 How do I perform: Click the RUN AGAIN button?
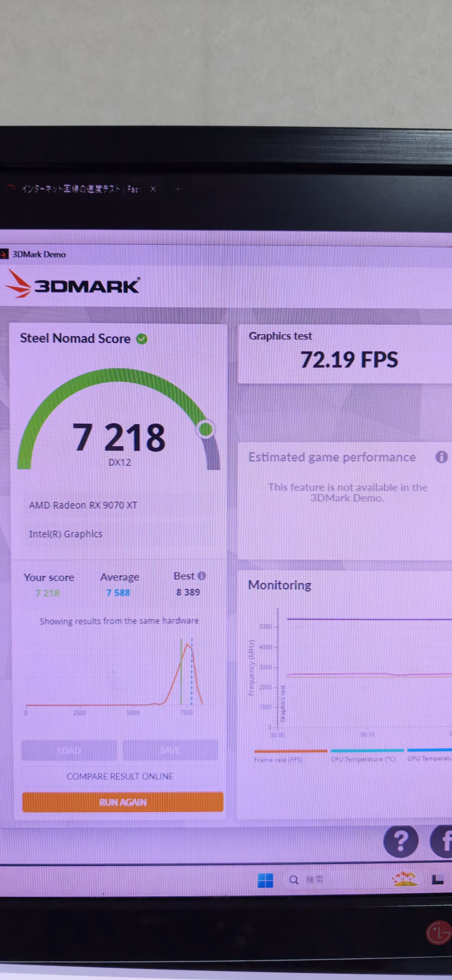123,802
